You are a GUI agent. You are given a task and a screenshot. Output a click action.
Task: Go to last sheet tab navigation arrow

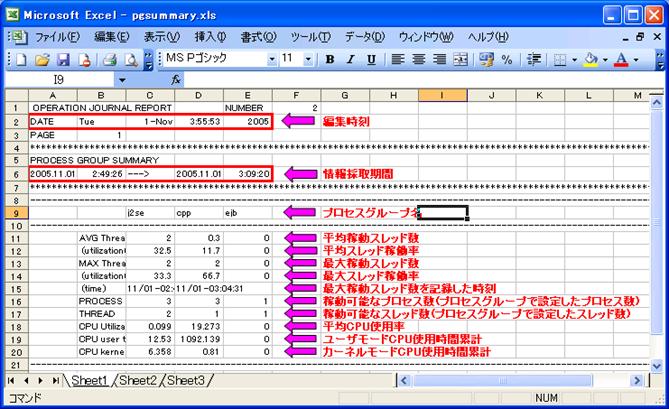click(55, 380)
